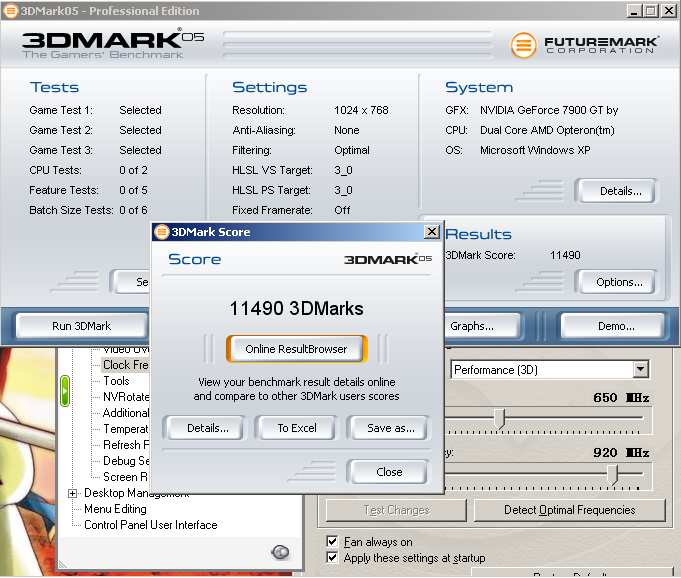Click the Futuremark Corporation logo
The height and width of the screenshot is (578, 681).
pos(585,45)
